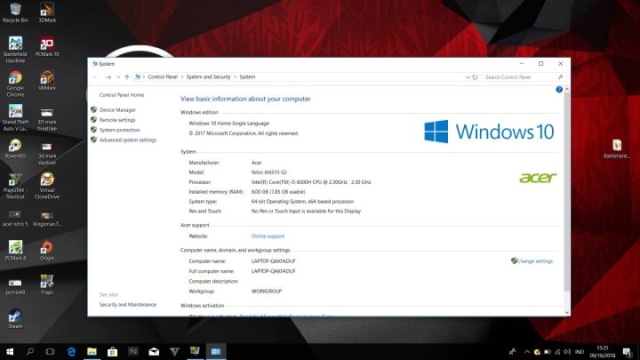This screenshot has width=640, height=360.
Task: Open the PowerISO desktop shortcut
Action: tap(15, 149)
